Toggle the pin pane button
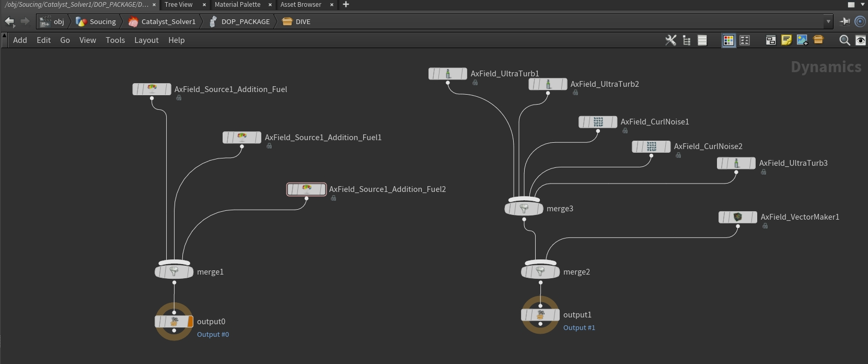 pos(844,21)
